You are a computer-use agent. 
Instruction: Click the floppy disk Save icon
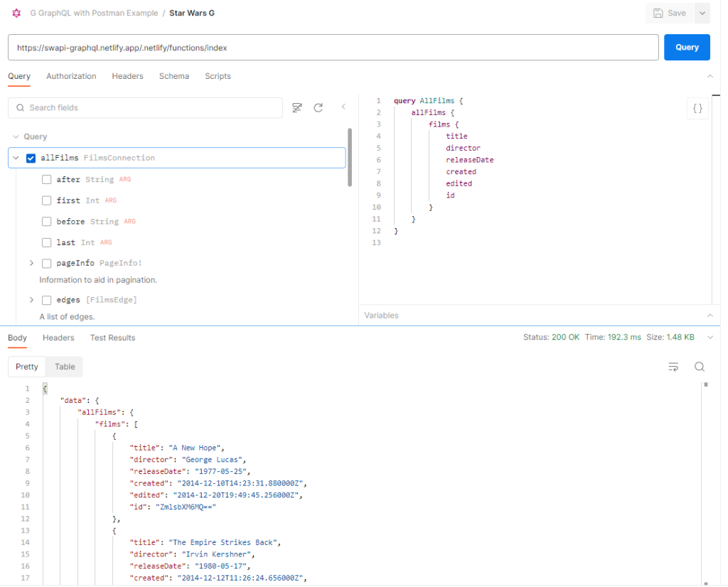pyautogui.click(x=658, y=13)
